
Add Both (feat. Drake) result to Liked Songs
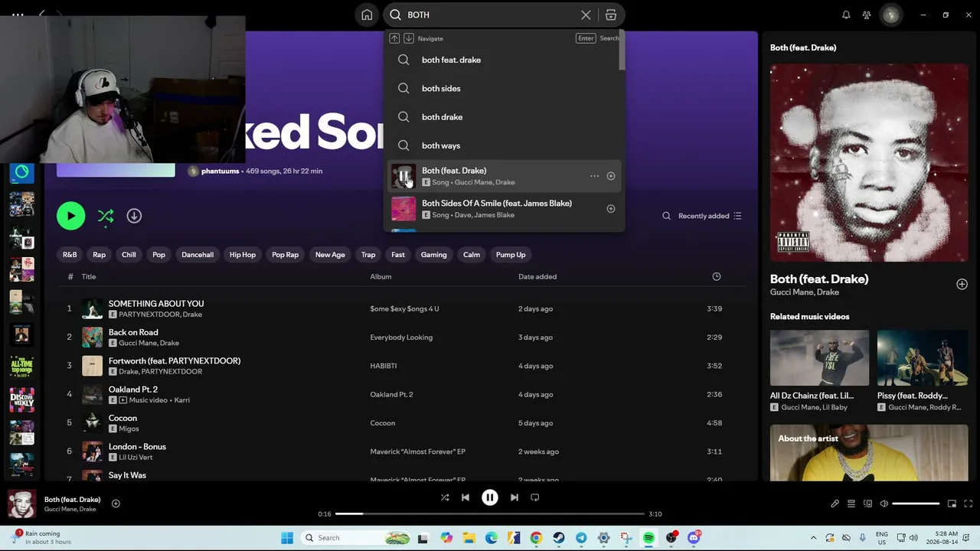point(611,176)
